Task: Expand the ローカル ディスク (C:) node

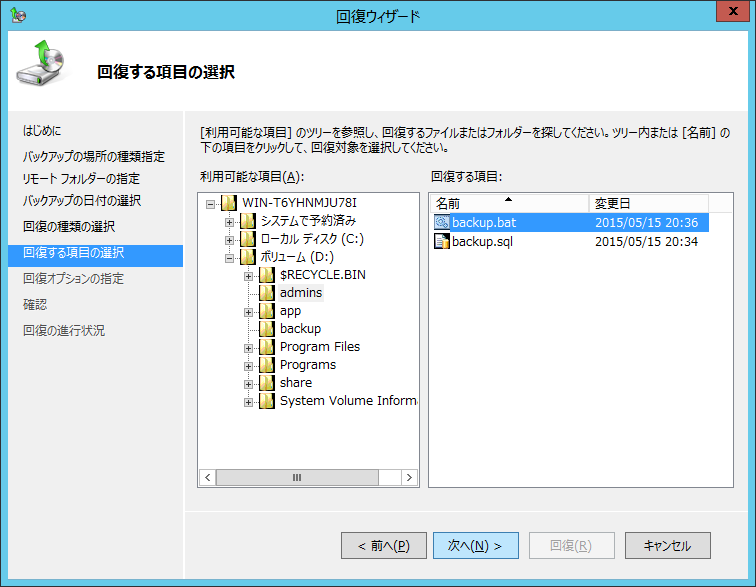Action: coord(229,239)
